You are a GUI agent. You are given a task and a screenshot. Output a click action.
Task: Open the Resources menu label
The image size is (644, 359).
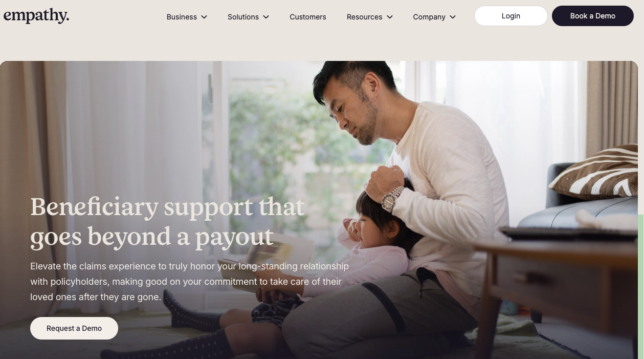point(364,17)
